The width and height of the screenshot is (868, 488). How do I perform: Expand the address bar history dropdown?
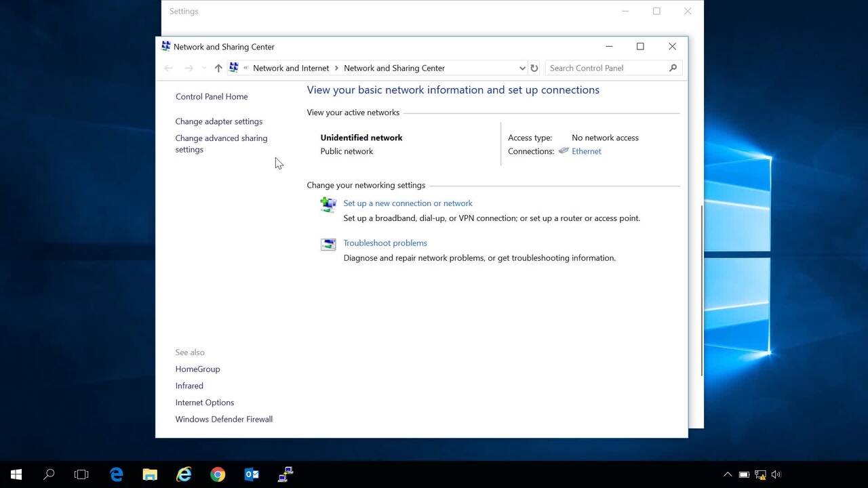522,68
